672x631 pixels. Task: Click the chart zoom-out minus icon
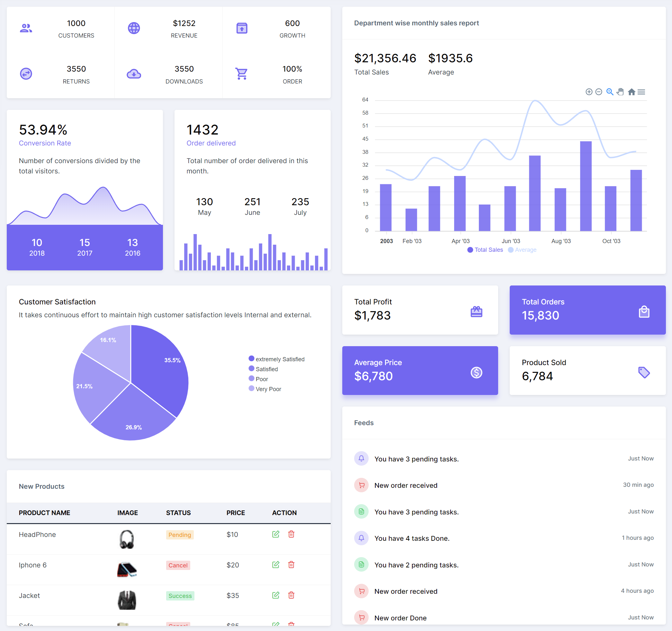[599, 92]
